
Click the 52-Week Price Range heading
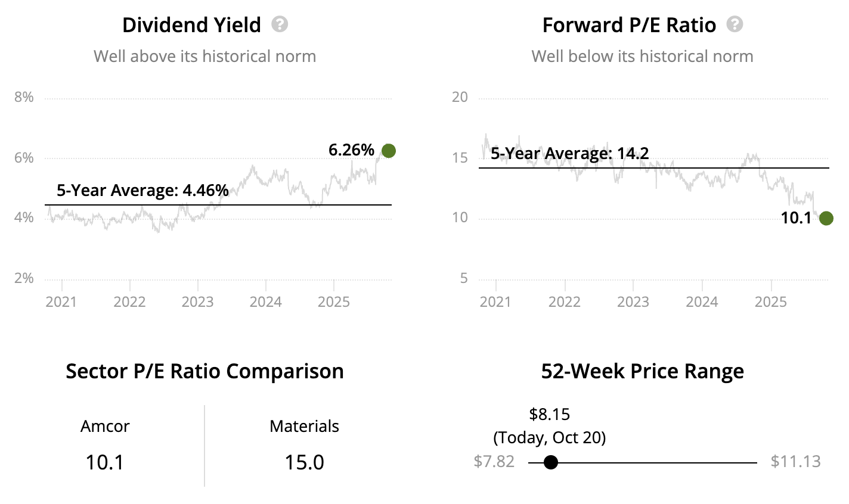point(642,371)
